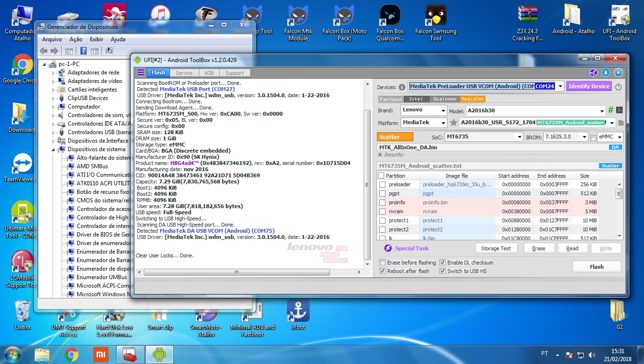Enable Erase before flashing checkbox
This screenshot has height=364, width=644.
click(383, 263)
